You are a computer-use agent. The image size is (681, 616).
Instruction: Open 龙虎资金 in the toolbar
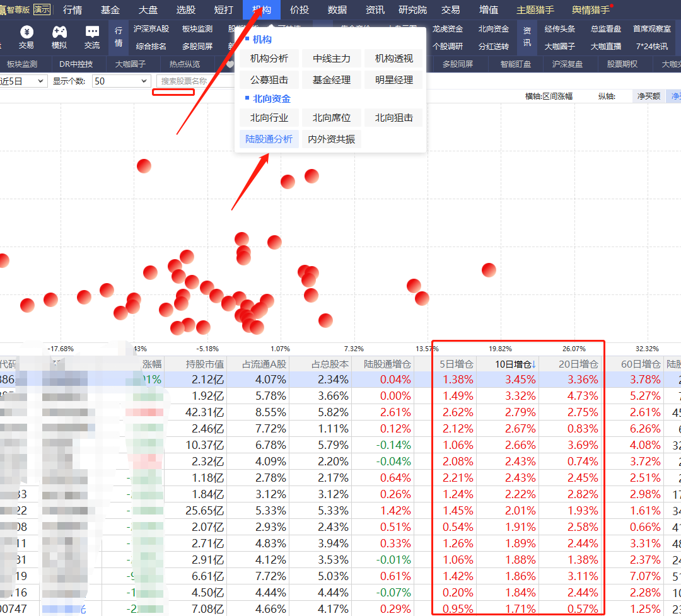pos(448,29)
